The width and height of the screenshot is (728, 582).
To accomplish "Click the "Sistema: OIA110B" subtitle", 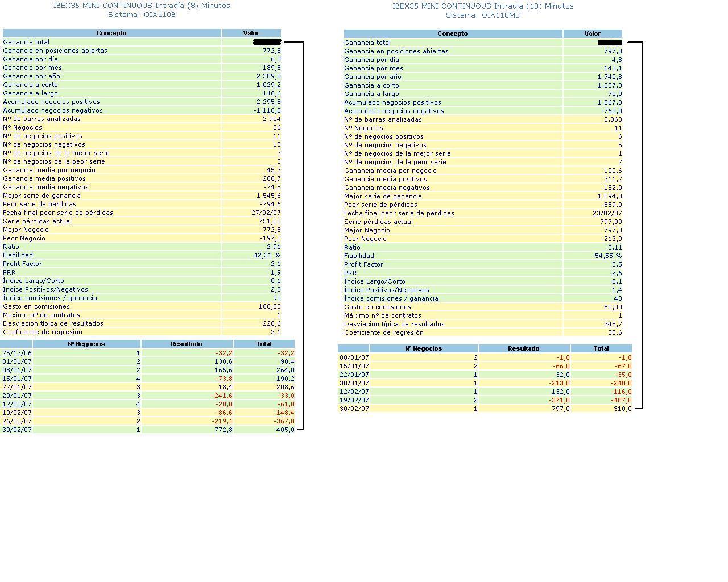I will pos(142,15).
